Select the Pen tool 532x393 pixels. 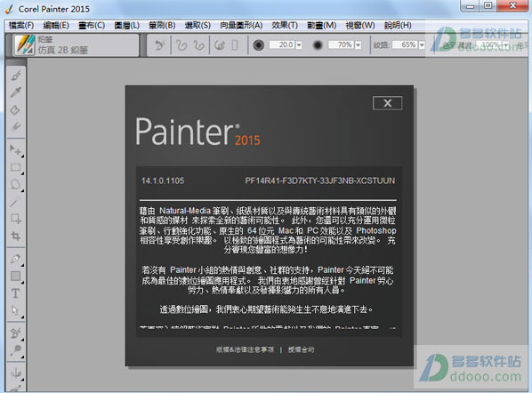tap(16, 259)
